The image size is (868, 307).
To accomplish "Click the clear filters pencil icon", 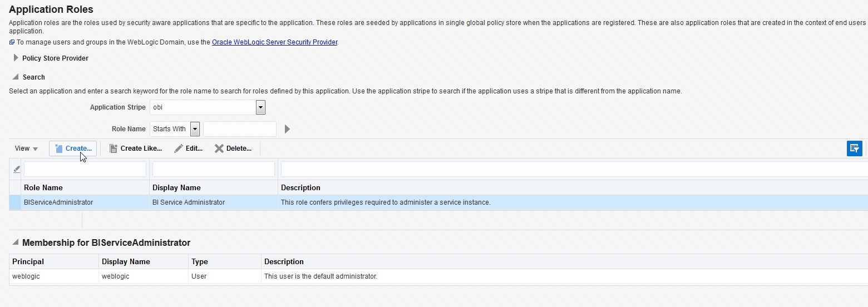I will [x=16, y=169].
